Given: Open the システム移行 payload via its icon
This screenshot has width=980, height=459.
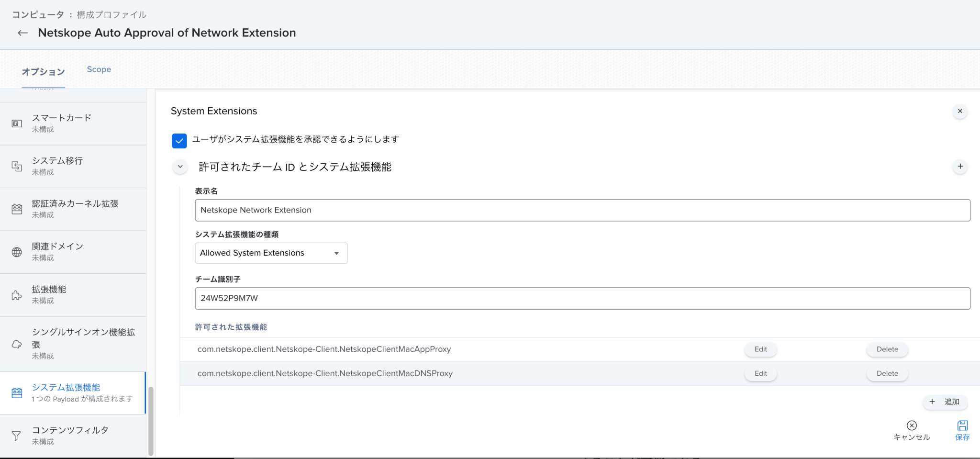Looking at the screenshot, I should (17, 166).
